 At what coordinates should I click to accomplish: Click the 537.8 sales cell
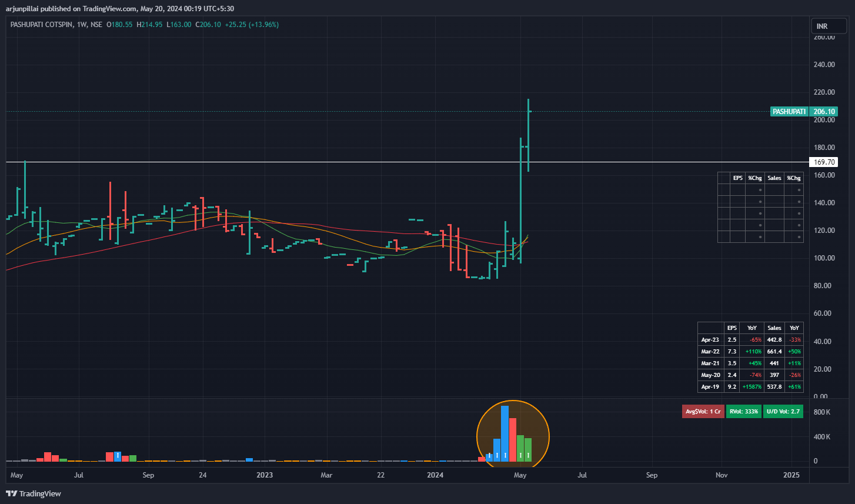(774, 387)
